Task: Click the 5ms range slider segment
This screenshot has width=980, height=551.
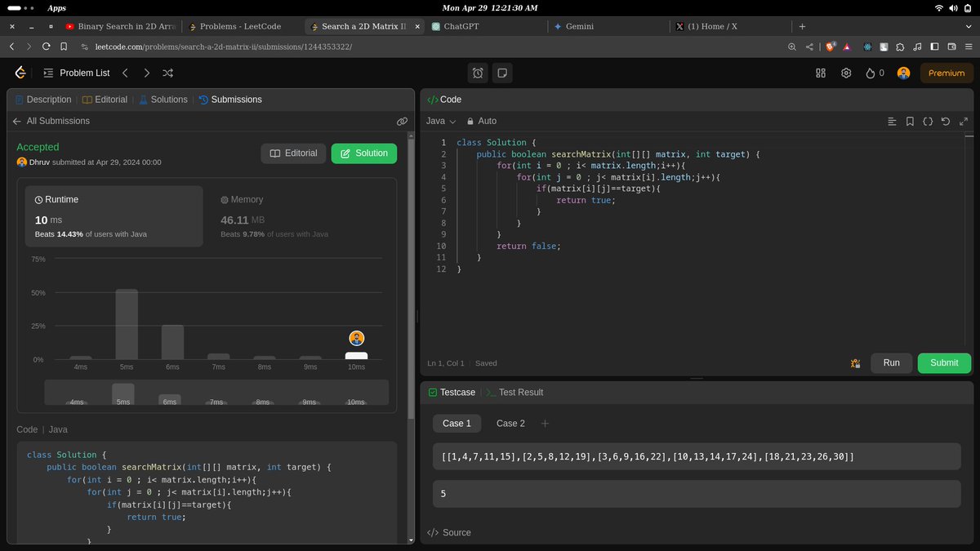Action: (x=123, y=394)
